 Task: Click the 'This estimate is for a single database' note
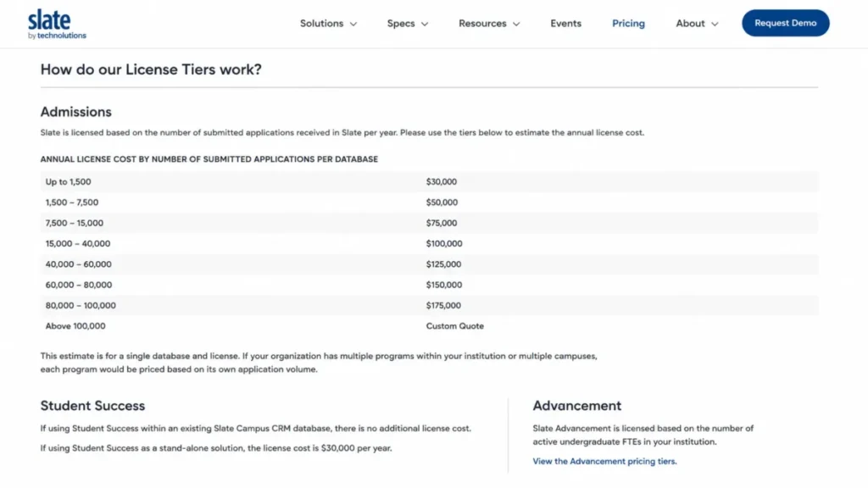[x=319, y=363]
